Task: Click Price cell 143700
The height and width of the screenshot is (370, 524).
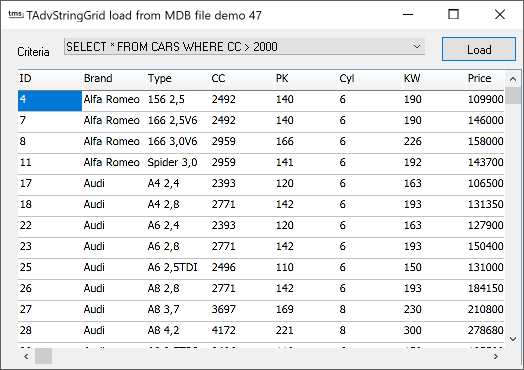Action: pos(485,164)
